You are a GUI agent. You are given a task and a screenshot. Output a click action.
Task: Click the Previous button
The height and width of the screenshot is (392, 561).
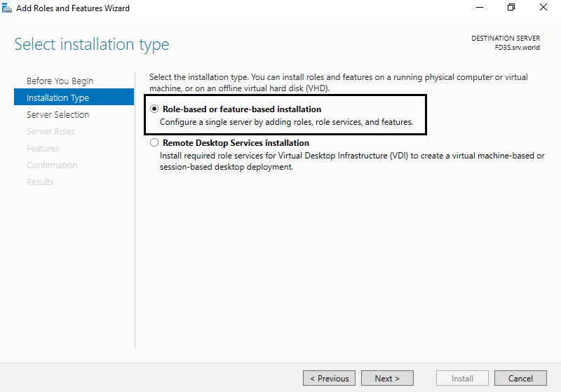tap(329, 378)
